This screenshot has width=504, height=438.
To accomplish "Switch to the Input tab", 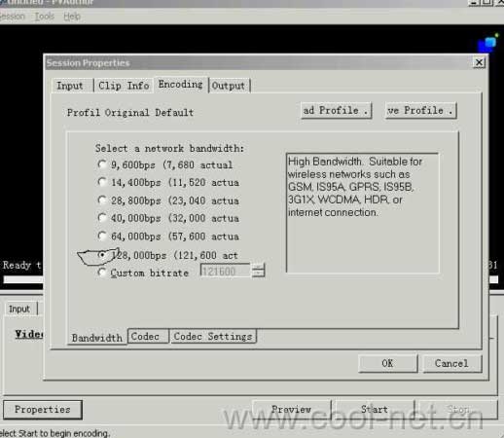I will tap(70, 86).
